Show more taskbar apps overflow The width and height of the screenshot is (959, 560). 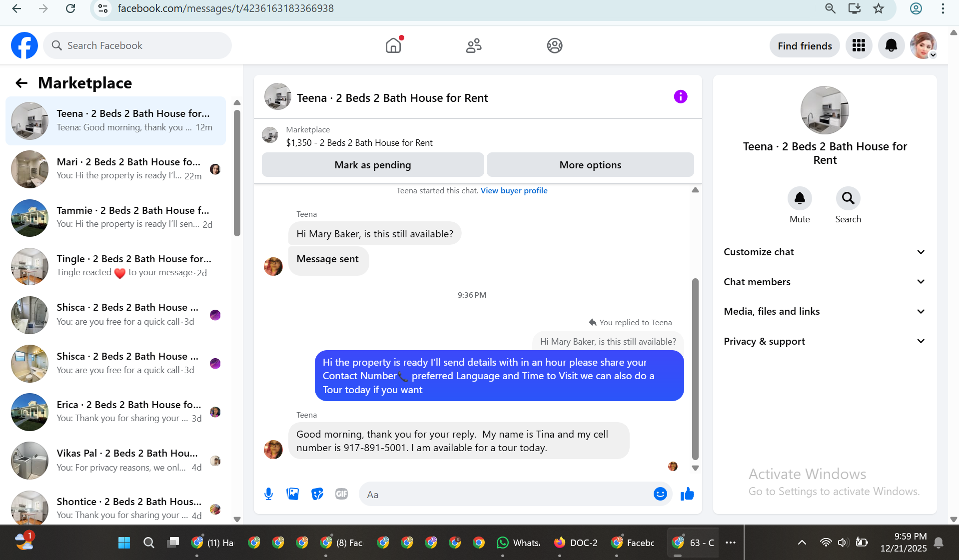click(x=730, y=543)
